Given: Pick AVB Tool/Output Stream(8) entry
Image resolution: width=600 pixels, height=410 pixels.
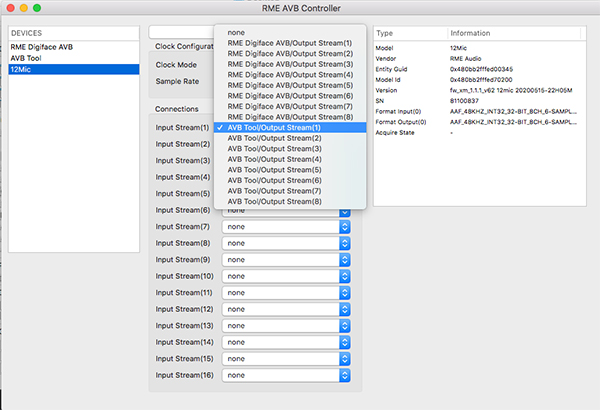Looking at the screenshot, I should pos(290,201).
